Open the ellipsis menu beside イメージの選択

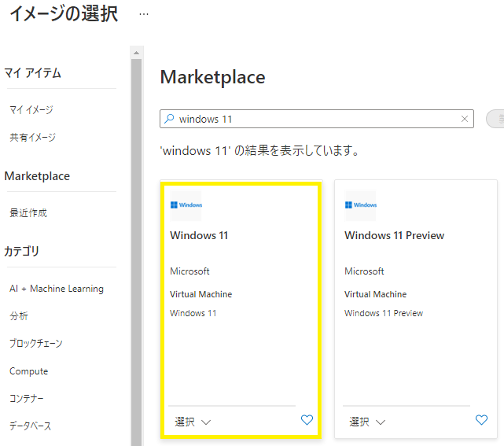pyautogui.click(x=144, y=14)
